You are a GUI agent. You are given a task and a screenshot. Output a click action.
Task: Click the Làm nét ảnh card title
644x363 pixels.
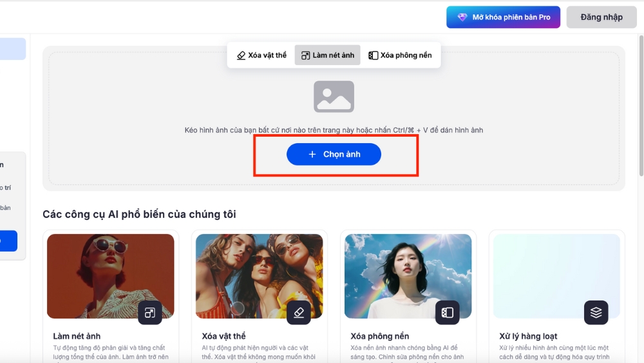click(x=77, y=337)
